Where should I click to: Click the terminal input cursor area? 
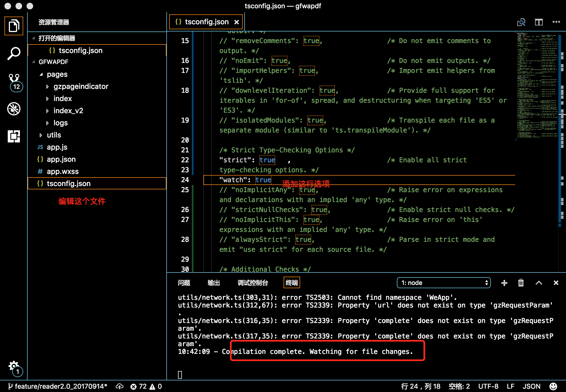(180, 375)
